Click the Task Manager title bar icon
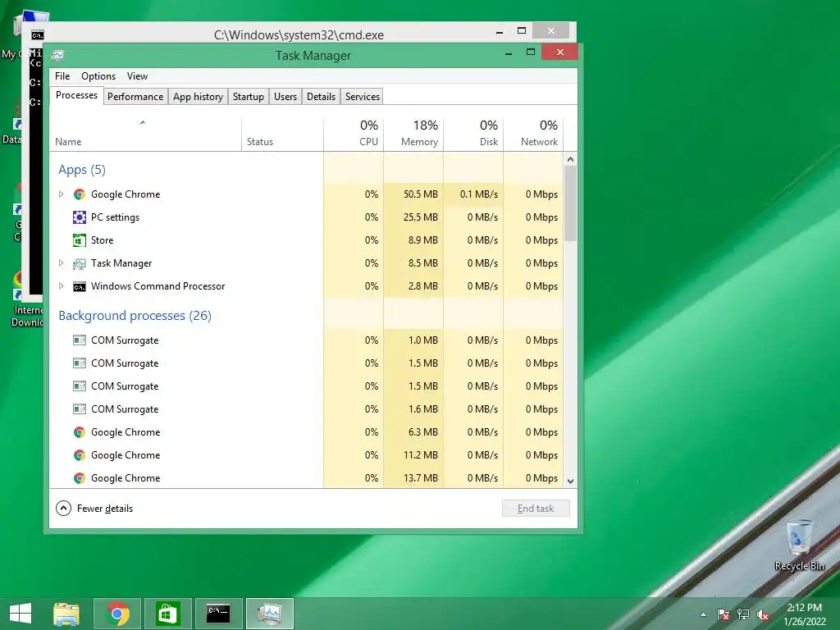840x630 pixels. [x=58, y=55]
